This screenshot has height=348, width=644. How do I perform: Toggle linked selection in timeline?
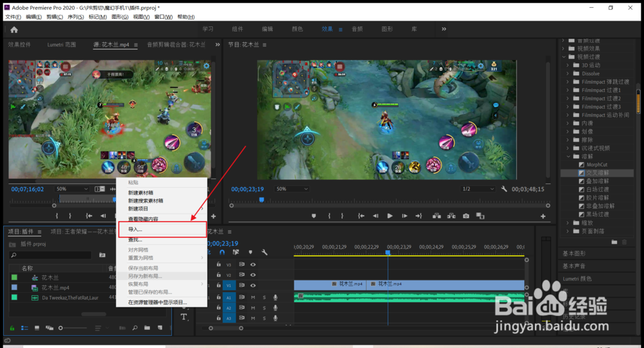[236, 252]
